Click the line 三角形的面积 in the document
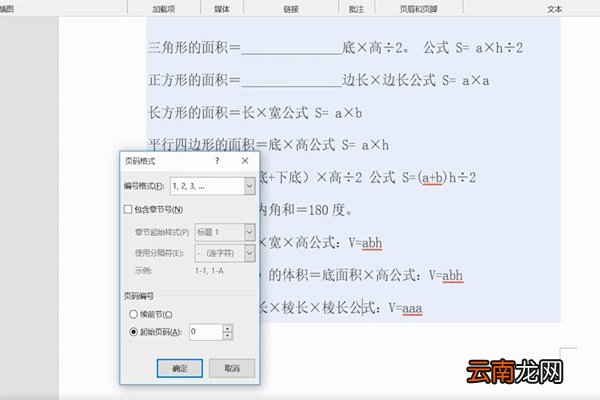This screenshot has height=400, width=600. 335,48
